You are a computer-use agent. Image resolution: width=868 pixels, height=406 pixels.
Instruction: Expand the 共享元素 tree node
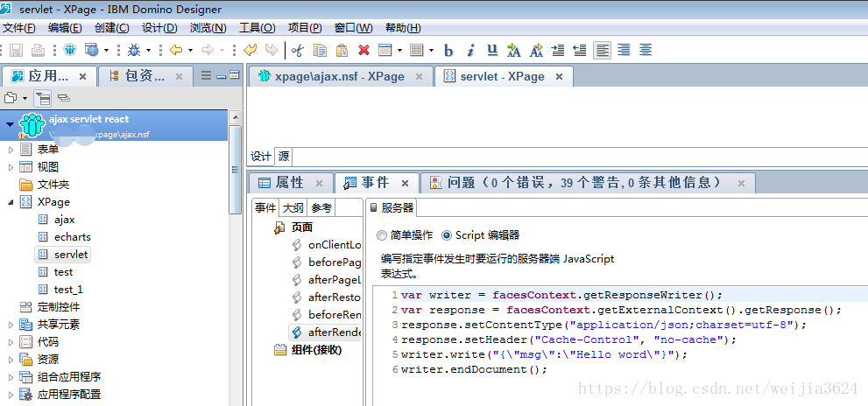[x=11, y=325]
